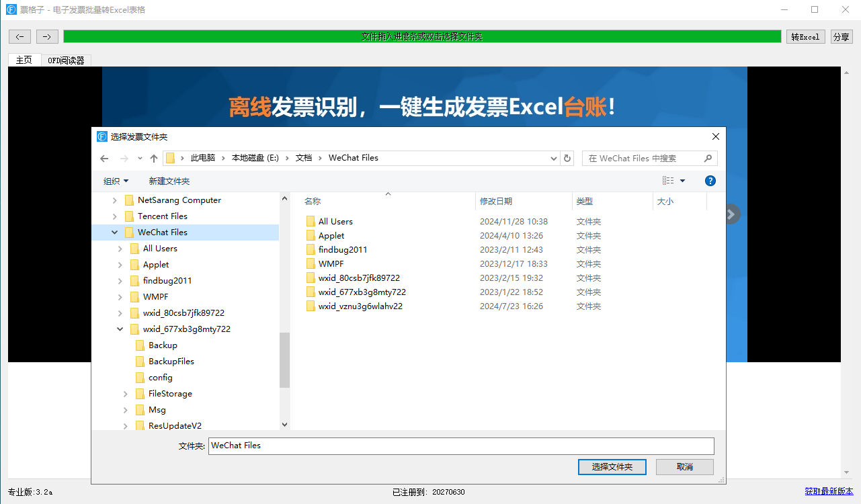
Task: Go to next banner slide arrow
Action: coord(731,214)
